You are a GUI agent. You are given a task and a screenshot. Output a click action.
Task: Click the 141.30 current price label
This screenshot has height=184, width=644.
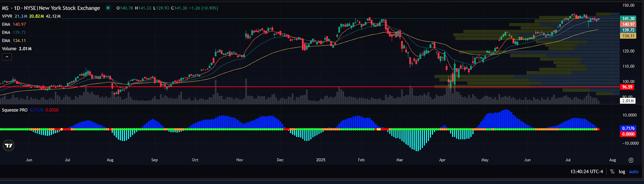click(x=628, y=19)
